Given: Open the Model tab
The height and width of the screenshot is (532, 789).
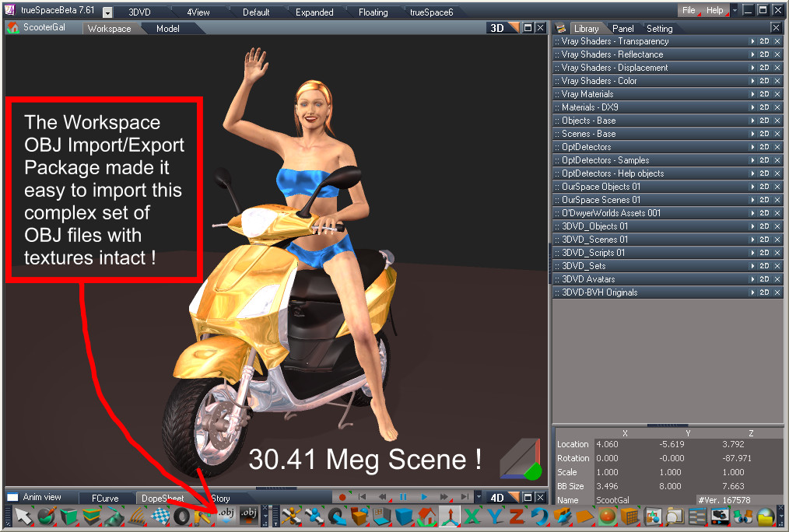Looking at the screenshot, I should point(167,29).
